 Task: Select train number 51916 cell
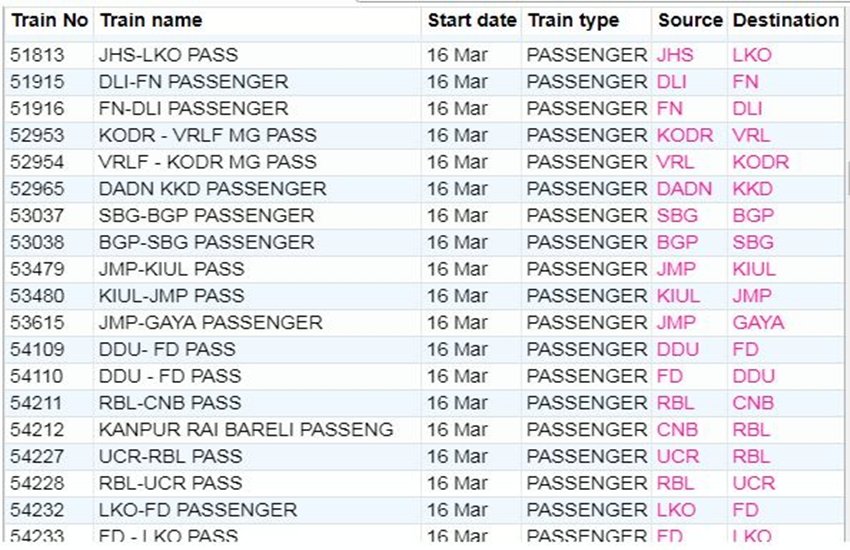pyautogui.click(x=37, y=109)
